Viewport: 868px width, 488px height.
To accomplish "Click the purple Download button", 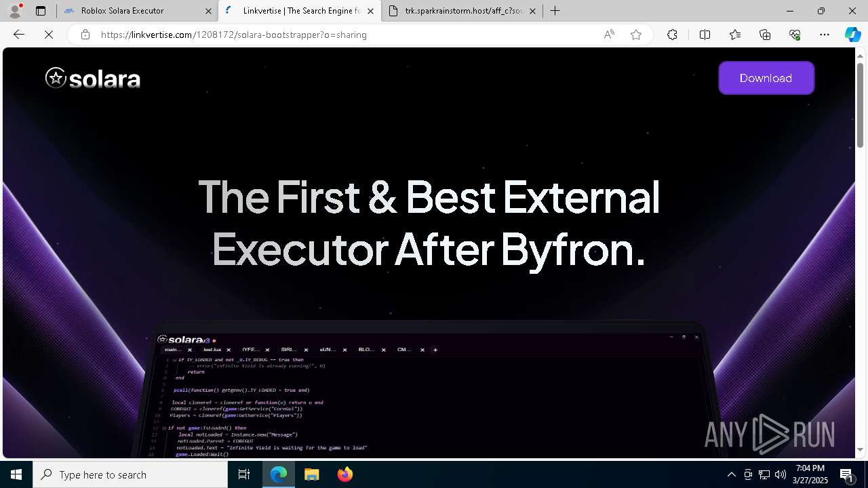I will tap(766, 78).
